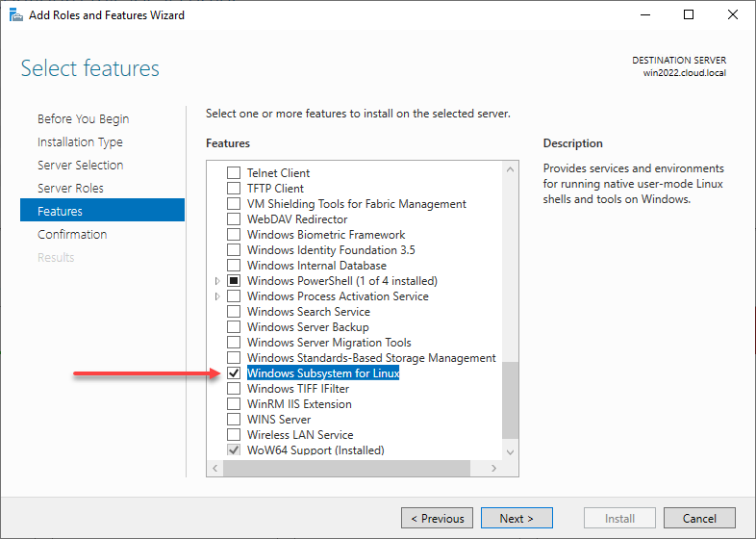Screen dimensions: 756x539
Task: Click the Add Roles wizard title bar icon
Action: tap(16, 15)
